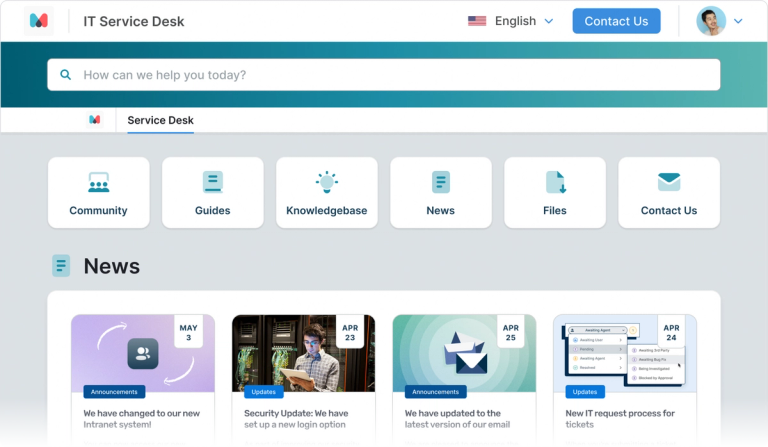Image resolution: width=768 pixels, height=447 pixels.
Task: Click chevron next to the profile picture
Action: click(739, 21)
